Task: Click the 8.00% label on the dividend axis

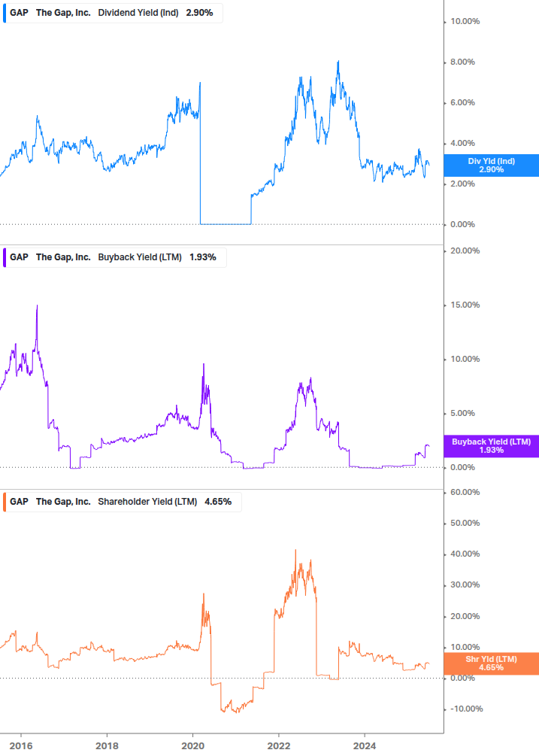Action: 462,62
